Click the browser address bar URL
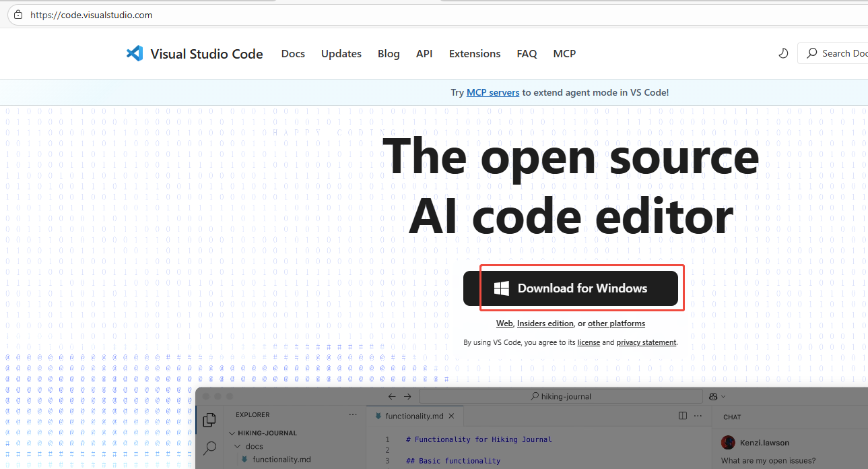Screen dimensions: 868x469 [x=92, y=15]
